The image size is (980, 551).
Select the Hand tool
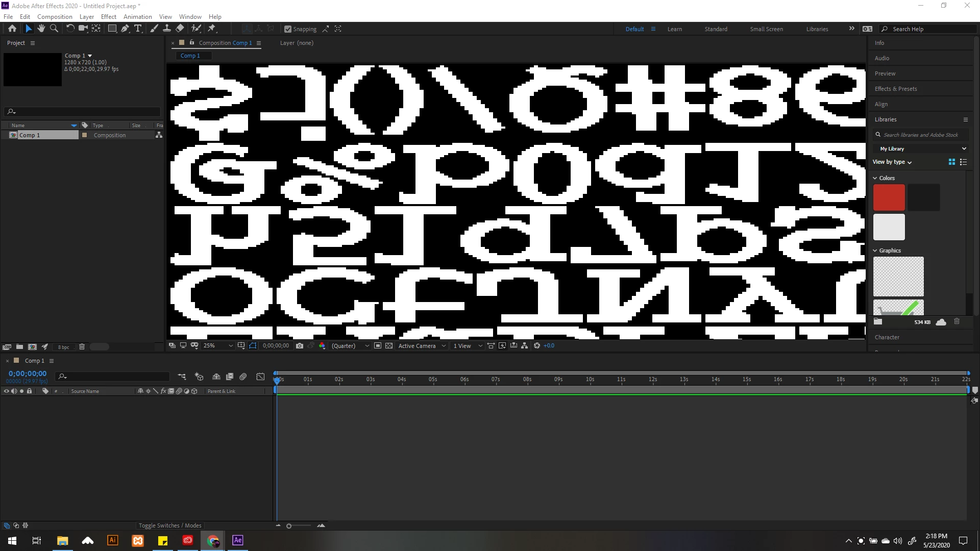click(x=41, y=29)
